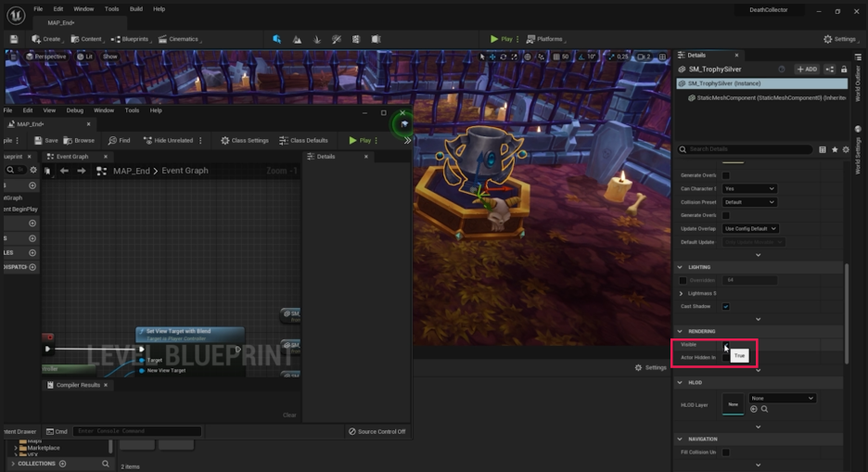Collapse the RENDERING section

tap(681, 331)
